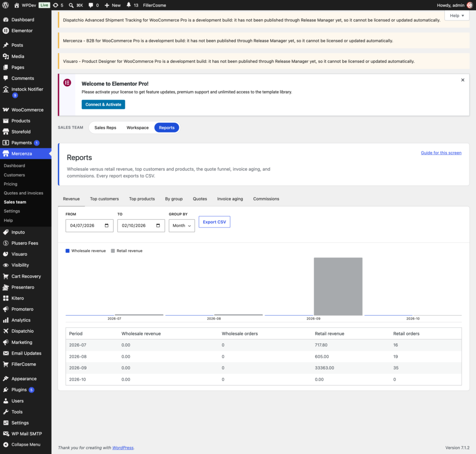Switch to the Sales Reps tab

[106, 127]
